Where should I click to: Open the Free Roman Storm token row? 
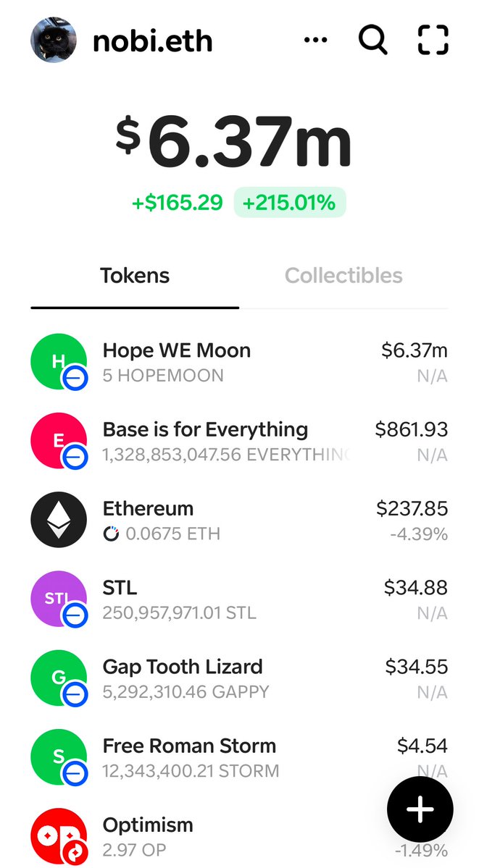[x=239, y=757]
